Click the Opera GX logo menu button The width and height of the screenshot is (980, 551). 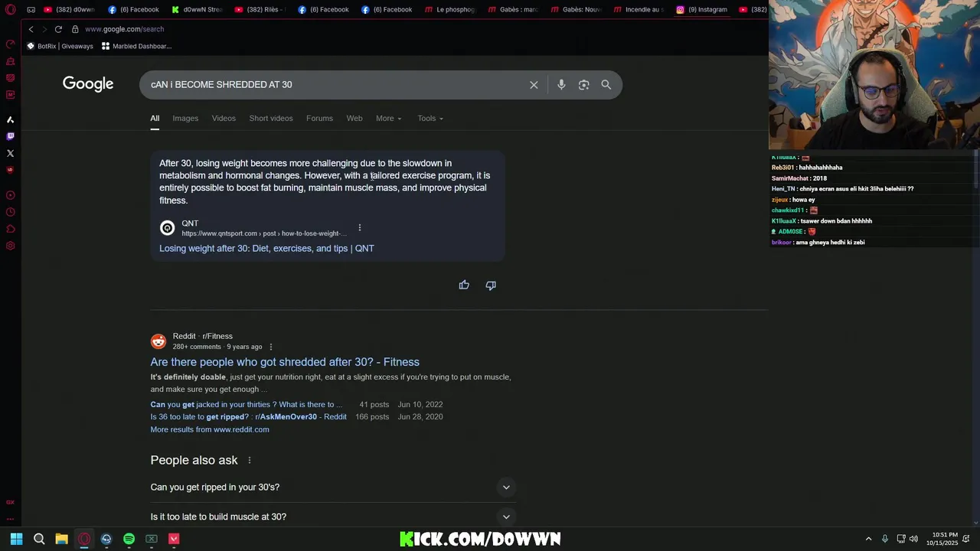click(10, 10)
